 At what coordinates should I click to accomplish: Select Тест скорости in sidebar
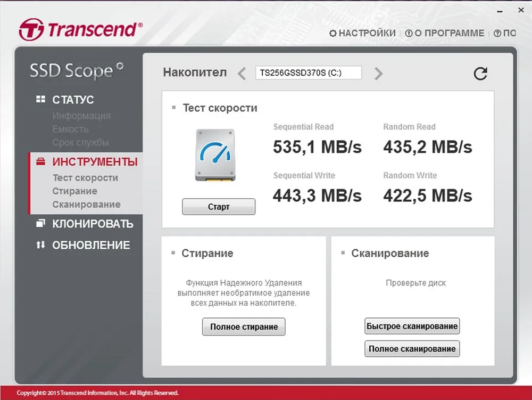click(85, 177)
